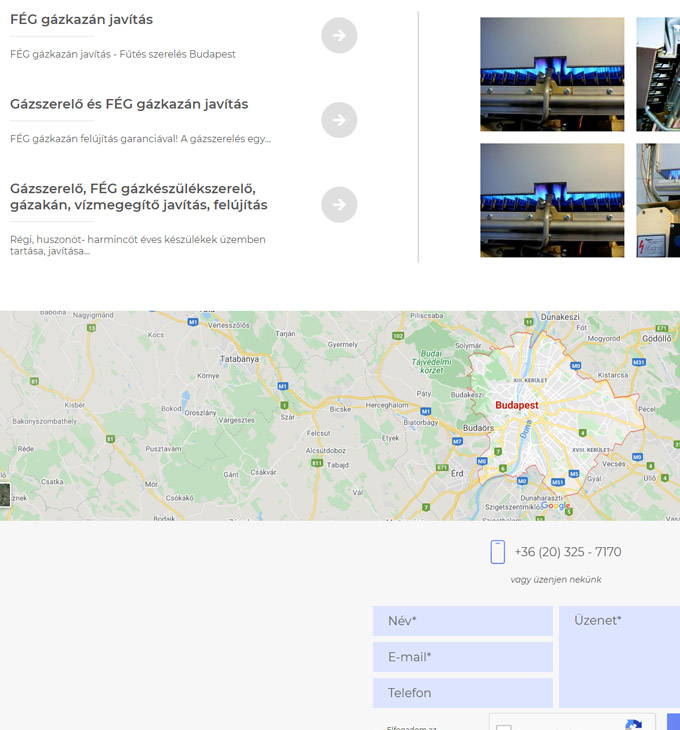The height and width of the screenshot is (730, 680).
Task: Open the top-right boiler interior photo
Action: click(x=658, y=74)
